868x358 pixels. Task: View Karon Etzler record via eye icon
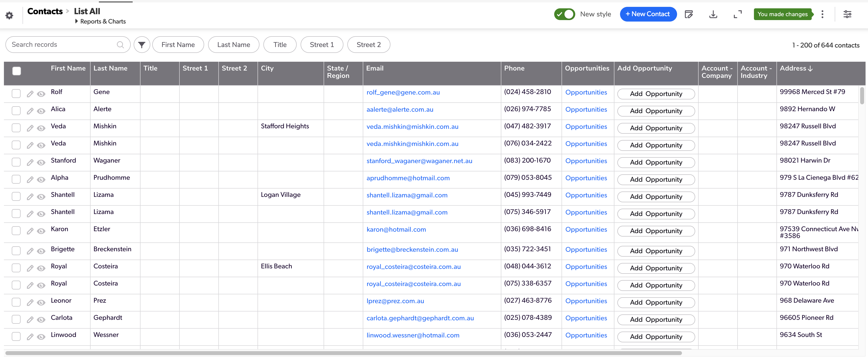(x=41, y=231)
